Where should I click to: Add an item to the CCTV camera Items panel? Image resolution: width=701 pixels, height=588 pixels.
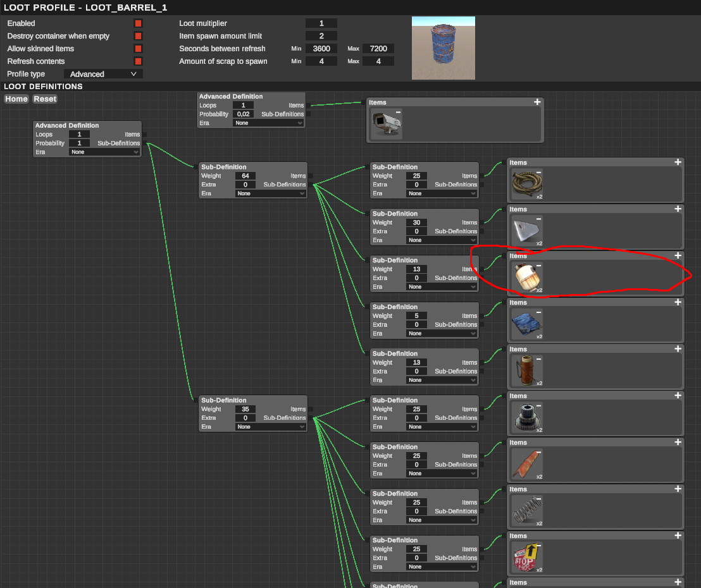click(x=537, y=102)
